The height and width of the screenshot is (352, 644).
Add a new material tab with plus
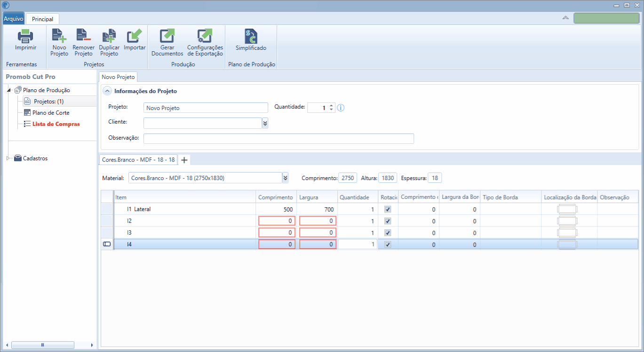pyautogui.click(x=184, y=160)
